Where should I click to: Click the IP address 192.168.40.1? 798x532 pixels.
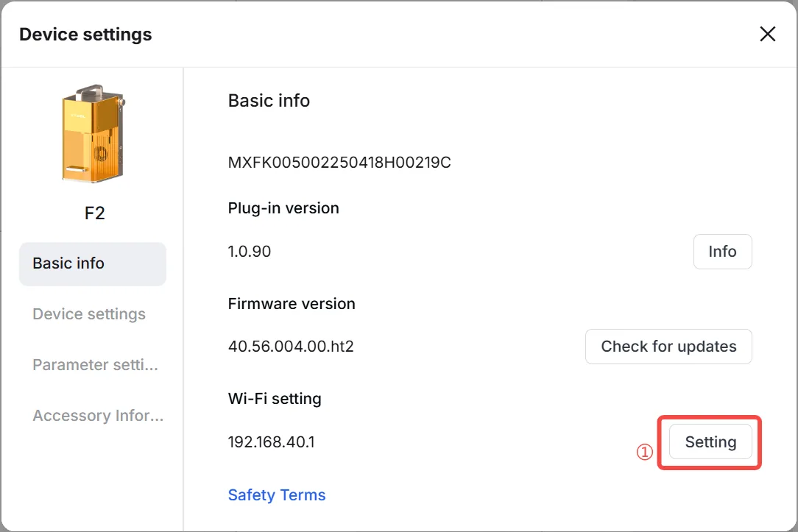(x=271, y=442)
